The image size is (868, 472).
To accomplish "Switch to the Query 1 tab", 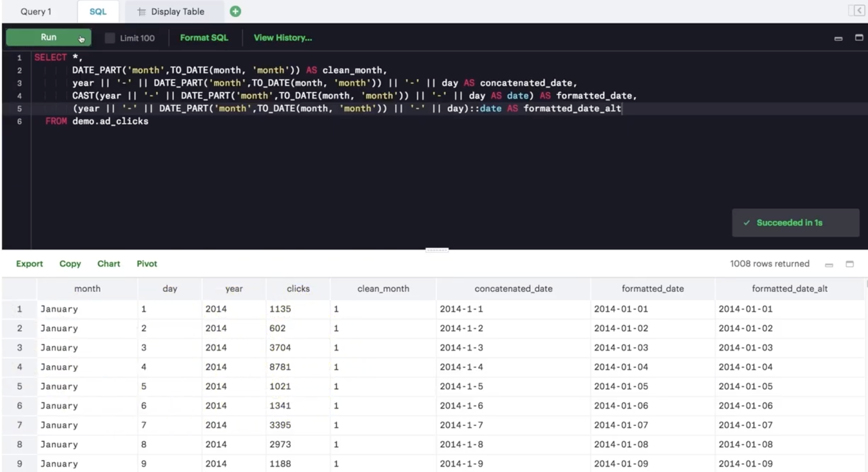I will pos(36,11).
